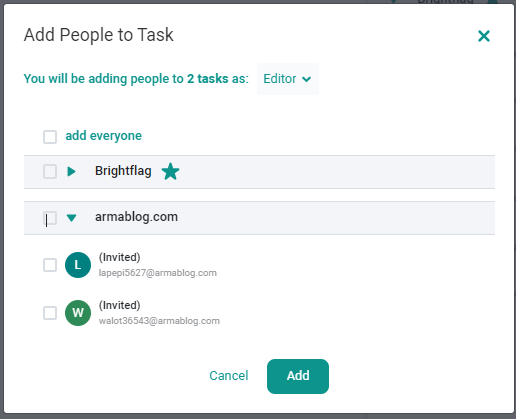
Task: Close the Add People to Task dialog
Action: (484, 36)
